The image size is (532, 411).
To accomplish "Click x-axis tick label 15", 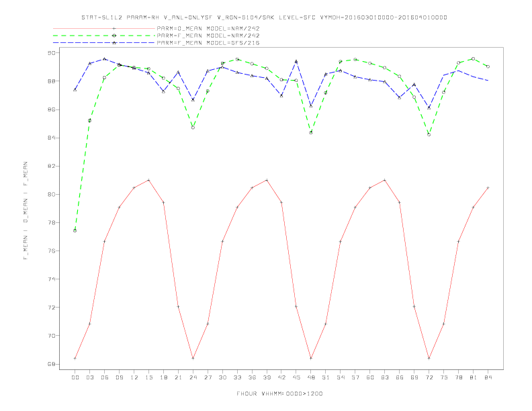I will click(x=148, y=377).
